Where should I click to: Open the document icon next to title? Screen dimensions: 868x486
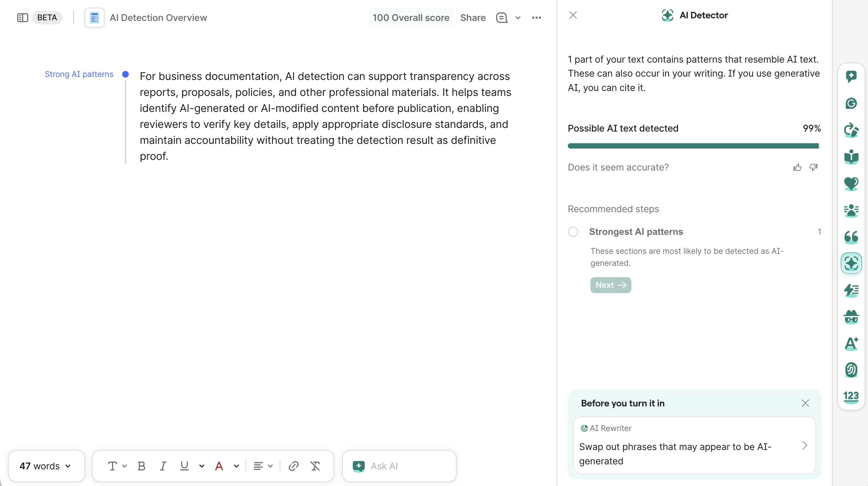pyautogui.click(x=94, y=18)
